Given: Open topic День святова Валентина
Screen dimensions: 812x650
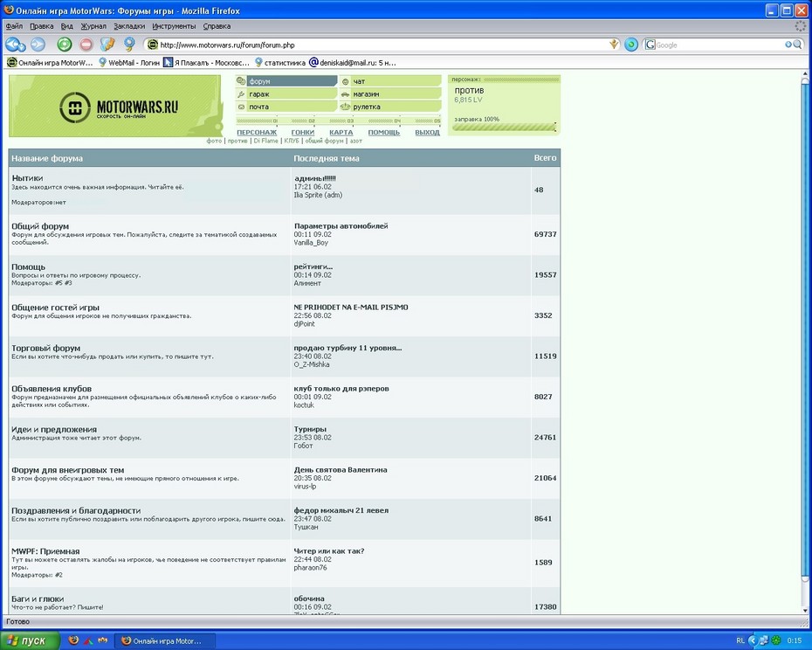Looking at the screenshot, I should (x=341, y=470).
